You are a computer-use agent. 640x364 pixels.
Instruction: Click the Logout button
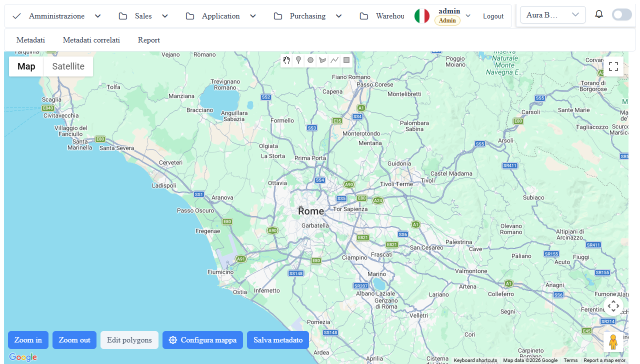pyautogui.click(x=493, y=16)
